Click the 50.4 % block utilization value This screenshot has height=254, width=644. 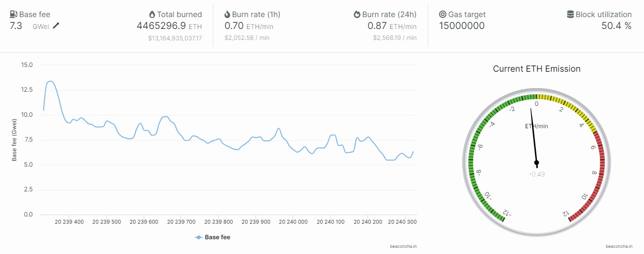[x=616, y=26]
